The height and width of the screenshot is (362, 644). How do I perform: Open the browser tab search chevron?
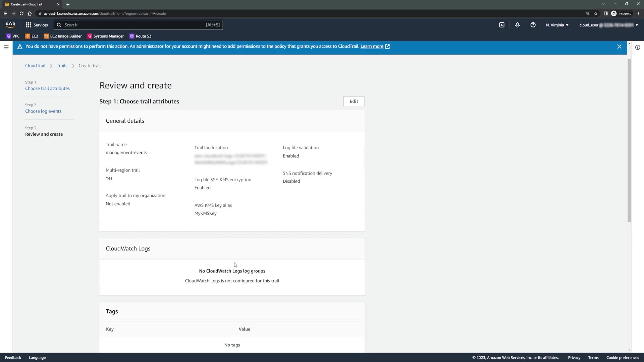tap(603, 4)
